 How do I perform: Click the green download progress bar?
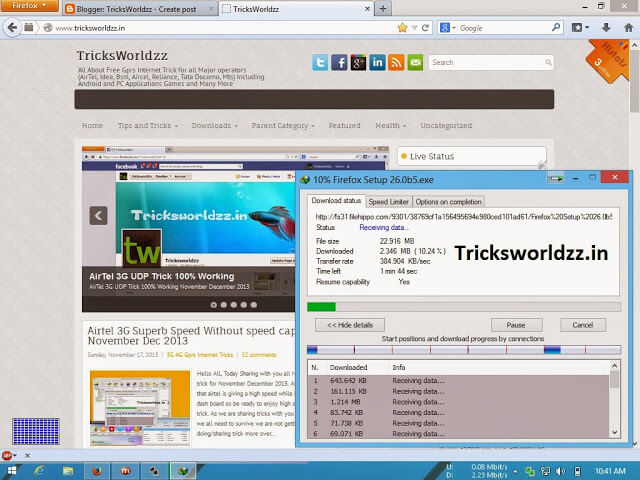click(x=464, y=307)
